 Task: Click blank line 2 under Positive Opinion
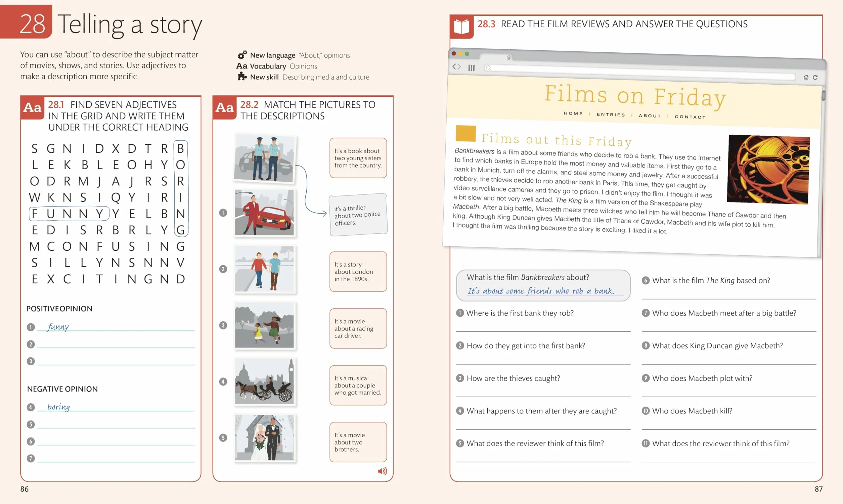116,345
